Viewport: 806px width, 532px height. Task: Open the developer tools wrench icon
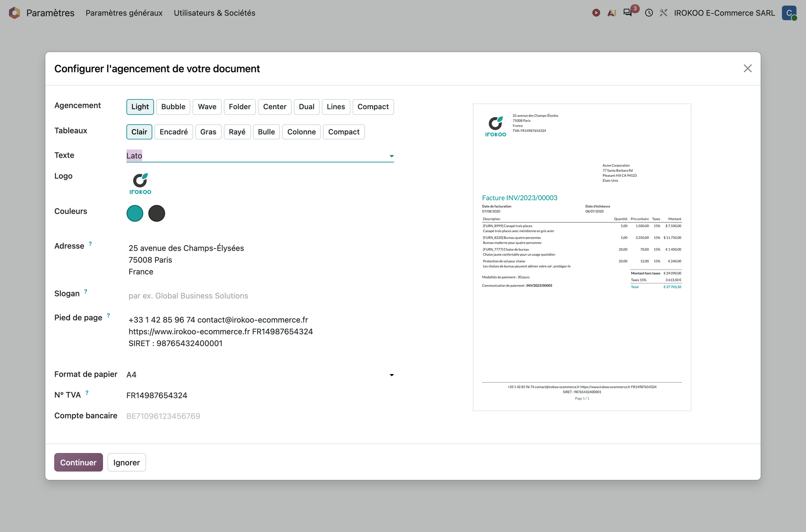(663, 13)
